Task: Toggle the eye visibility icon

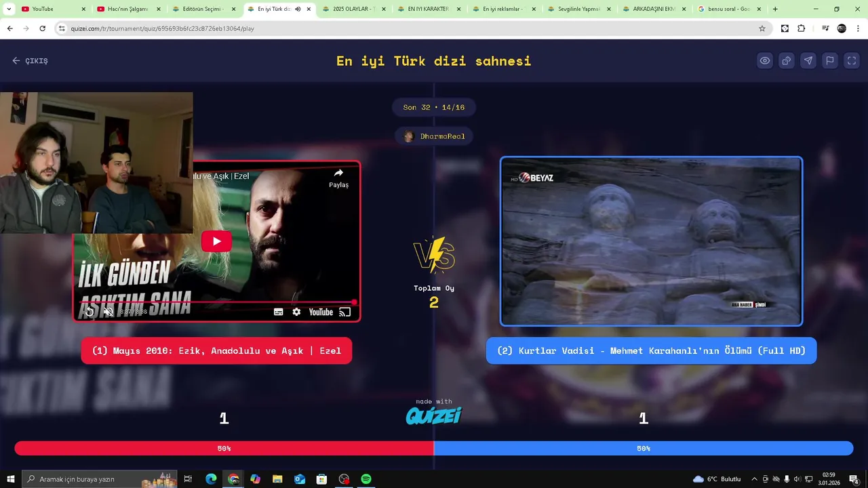Action: pos(765,60)
